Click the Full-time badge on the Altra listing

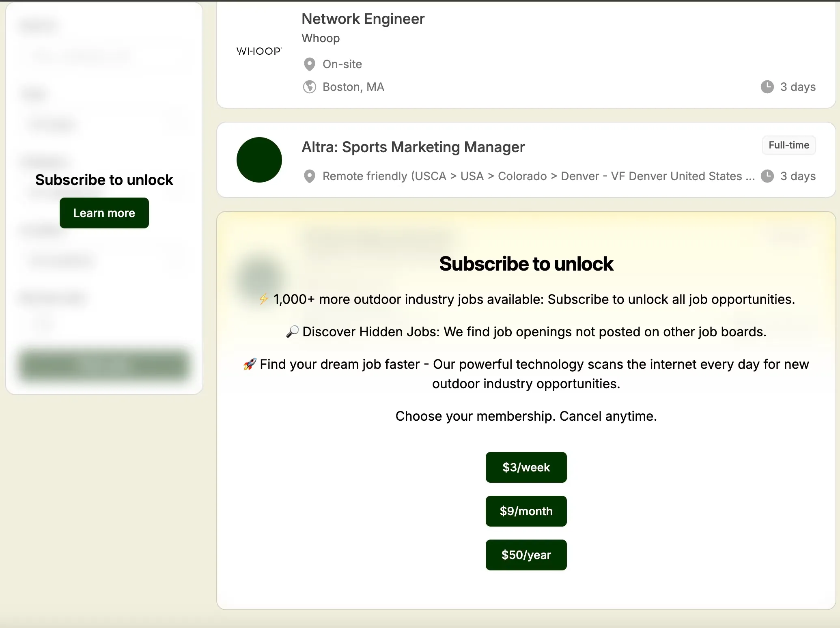click(788, 145)
